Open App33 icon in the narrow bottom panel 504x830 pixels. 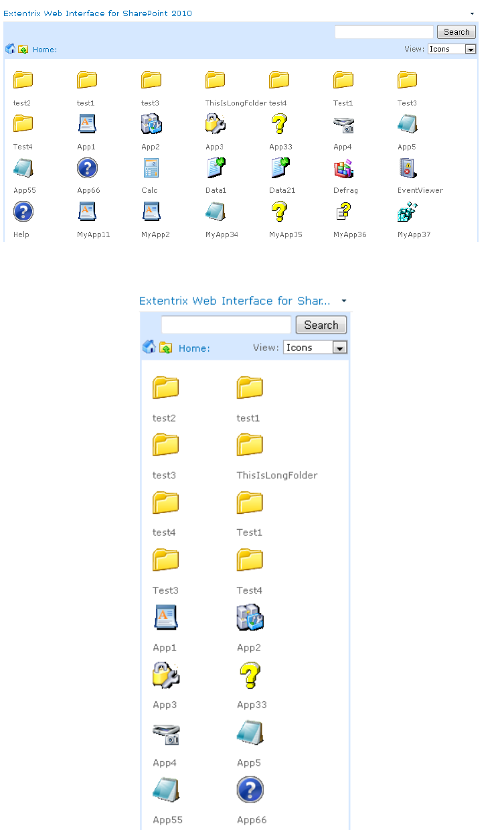click(250, 675)
